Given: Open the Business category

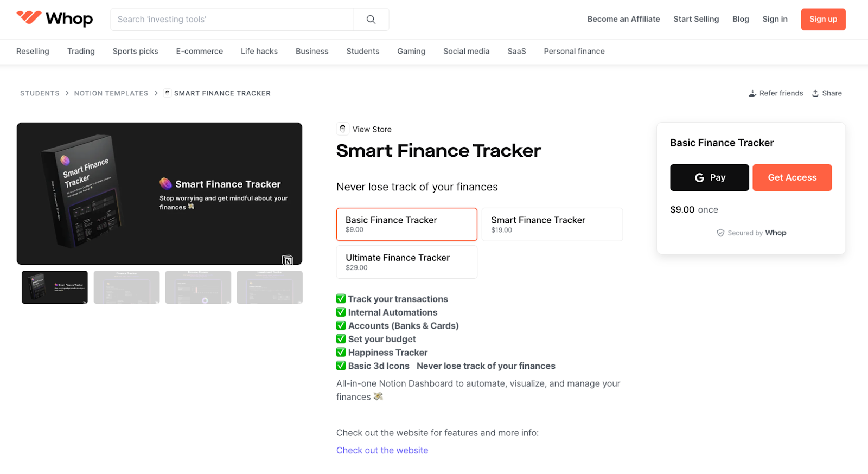Looking at the screenshot, I should (x=312, y=51).
